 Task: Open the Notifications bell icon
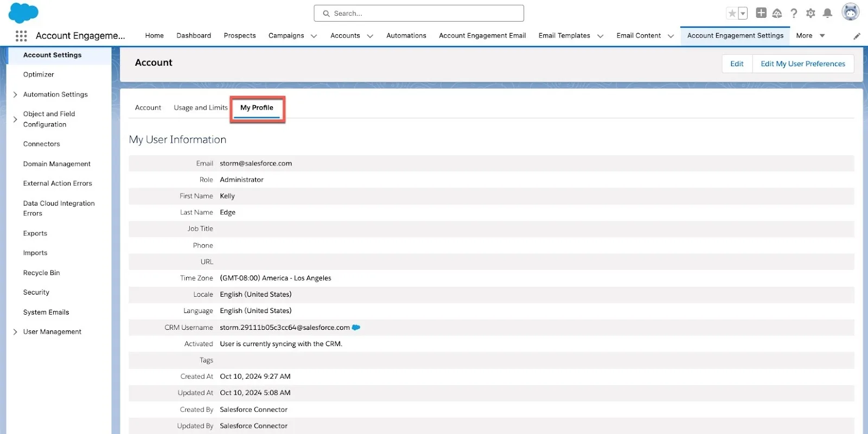(x=827, y=13)
